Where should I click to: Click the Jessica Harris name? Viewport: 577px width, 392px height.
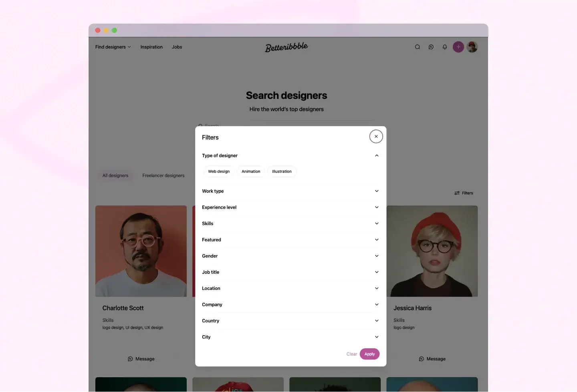[x=413, y=308]
